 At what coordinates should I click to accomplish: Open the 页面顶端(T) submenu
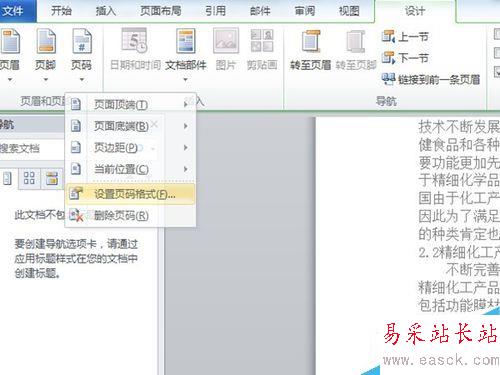click(130, 105)
